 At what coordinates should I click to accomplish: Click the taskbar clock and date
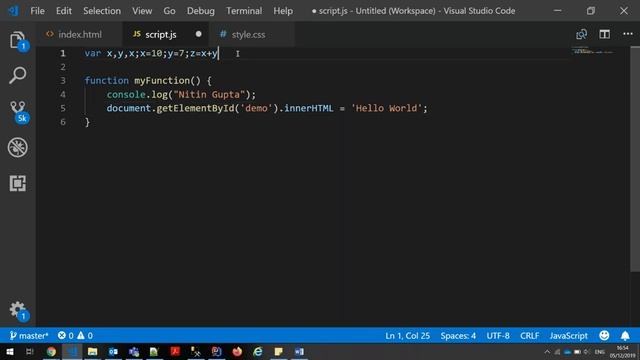(622, 352)
